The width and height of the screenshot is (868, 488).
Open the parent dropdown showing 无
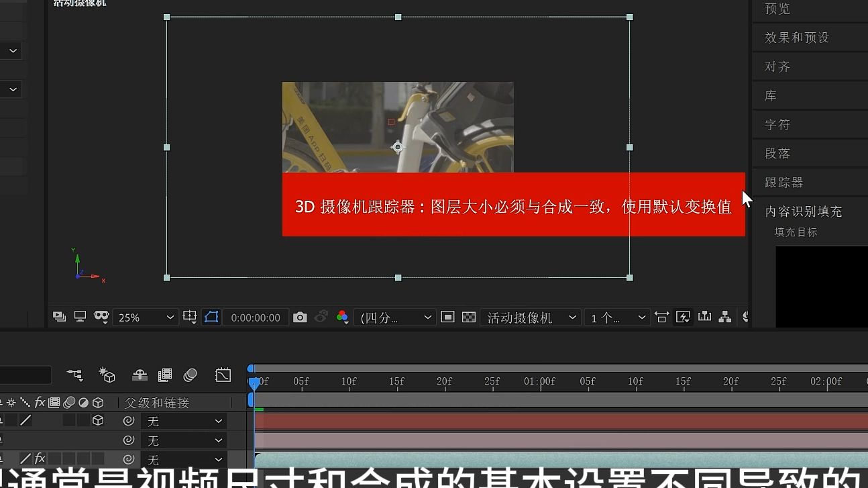click(184, 420)
